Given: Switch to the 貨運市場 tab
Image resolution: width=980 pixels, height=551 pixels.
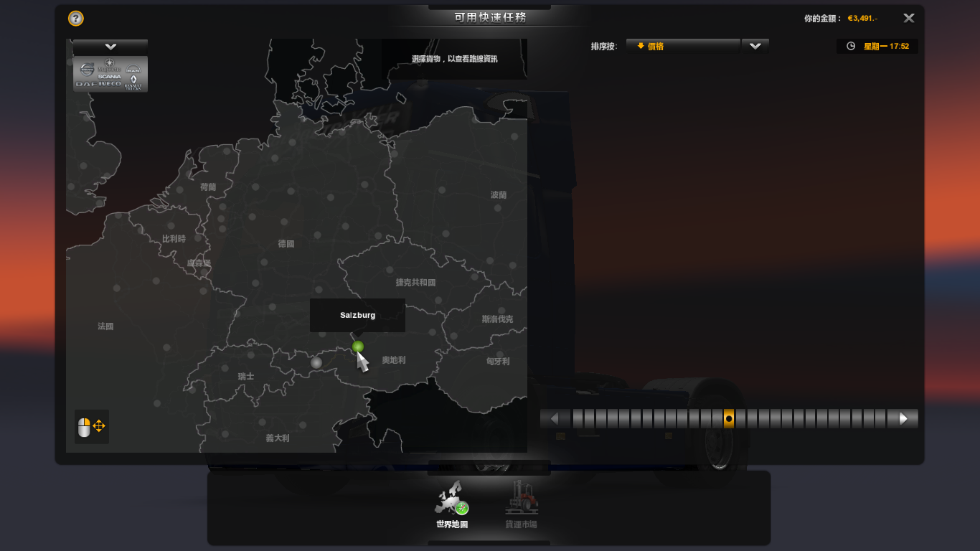Looking at the screenshot, I should pyautogui.click(x=522, y=505).
